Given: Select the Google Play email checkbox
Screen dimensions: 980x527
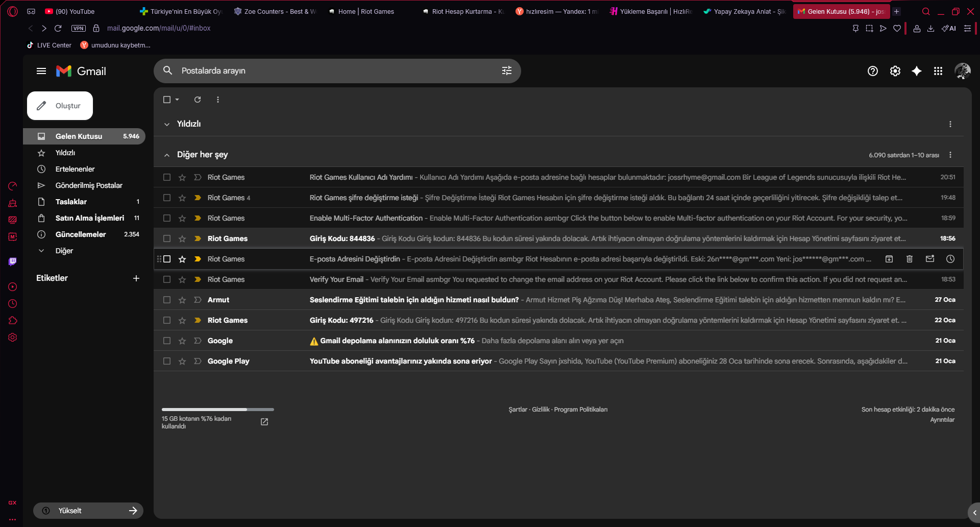Looking at the screenshot, I should pos(167,361).
